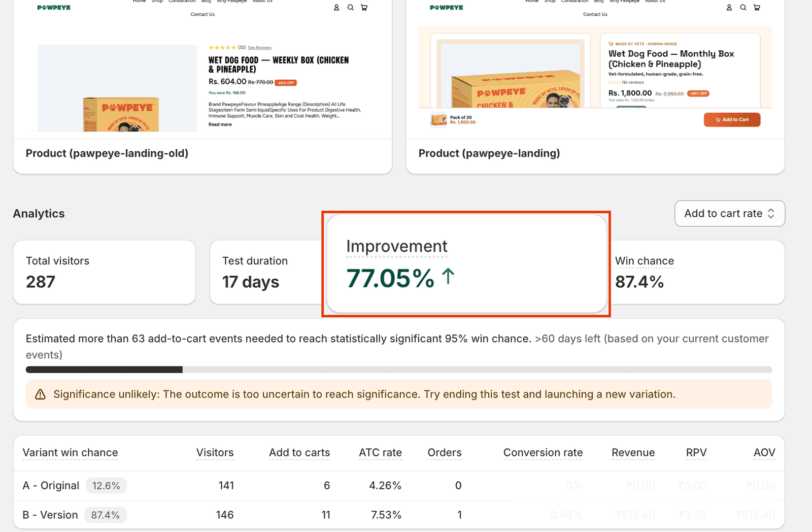Click the 146 visitors cell
Screen dimensions: 812x532
(x=225, y=515)
